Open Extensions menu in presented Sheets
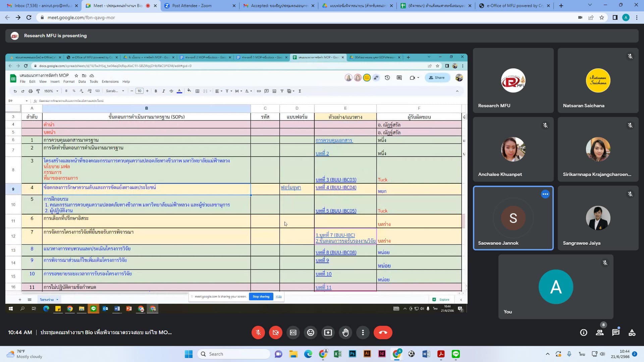This screenshot has height=362, width=644. (110, 82)
